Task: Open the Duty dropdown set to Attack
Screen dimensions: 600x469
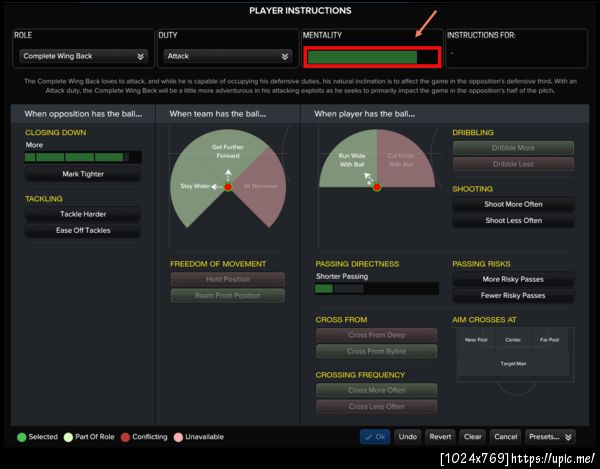Action: click(228, 56)
